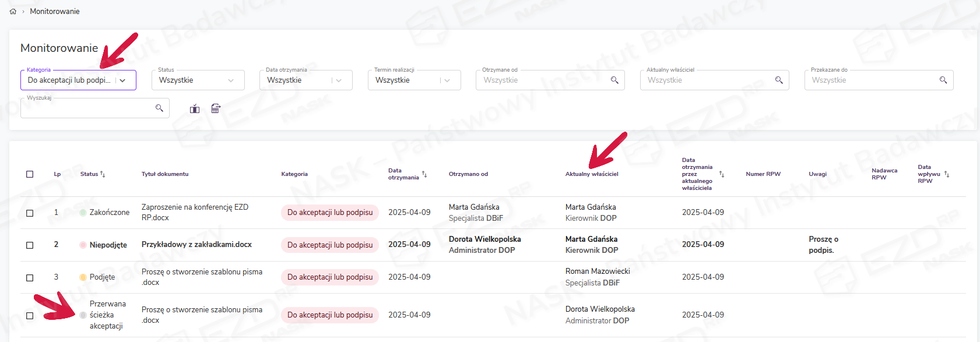Viewport: 980px width, 342px height.
Task: Click the magnifier in the Otrzymane od filter
Action: point(614,80)
